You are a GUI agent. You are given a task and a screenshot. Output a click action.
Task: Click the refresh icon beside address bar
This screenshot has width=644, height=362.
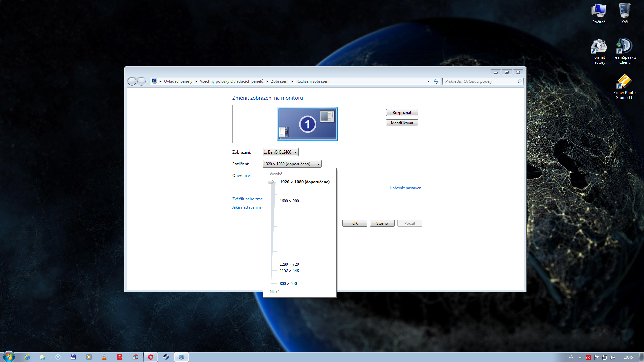[436, 81]
